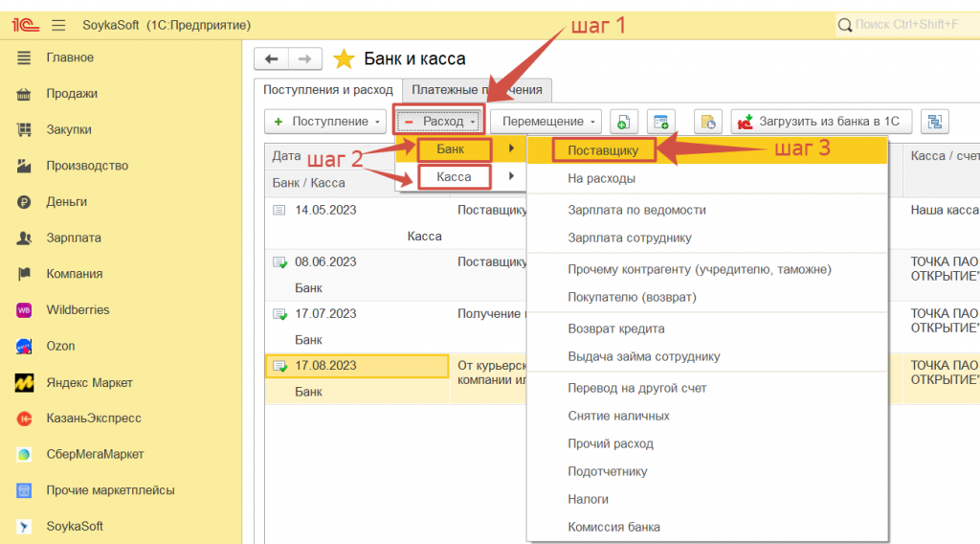Open the Перемещение dropdown button

pyautogui.click(x=546, y=122)
